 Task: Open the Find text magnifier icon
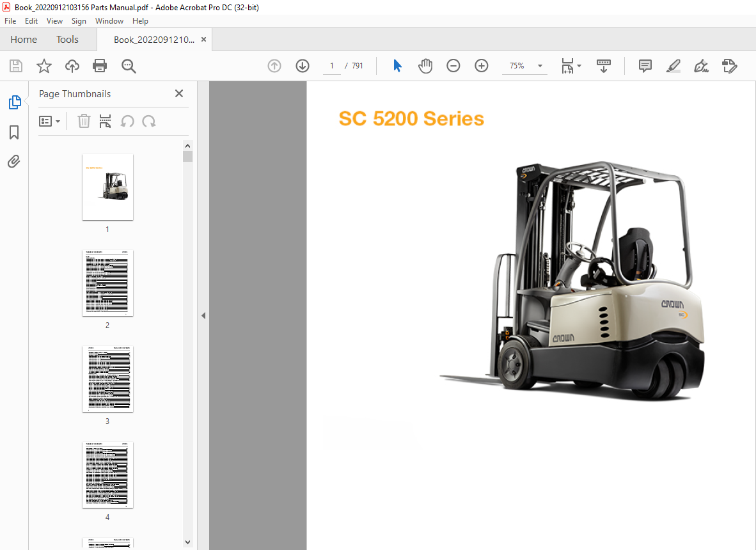point(129,66)
